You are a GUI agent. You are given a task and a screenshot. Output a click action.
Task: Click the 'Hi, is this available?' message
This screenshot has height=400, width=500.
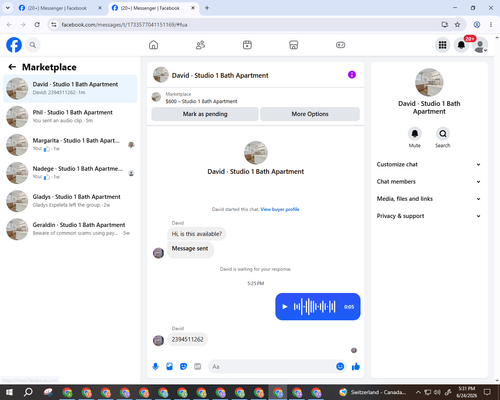197,234
